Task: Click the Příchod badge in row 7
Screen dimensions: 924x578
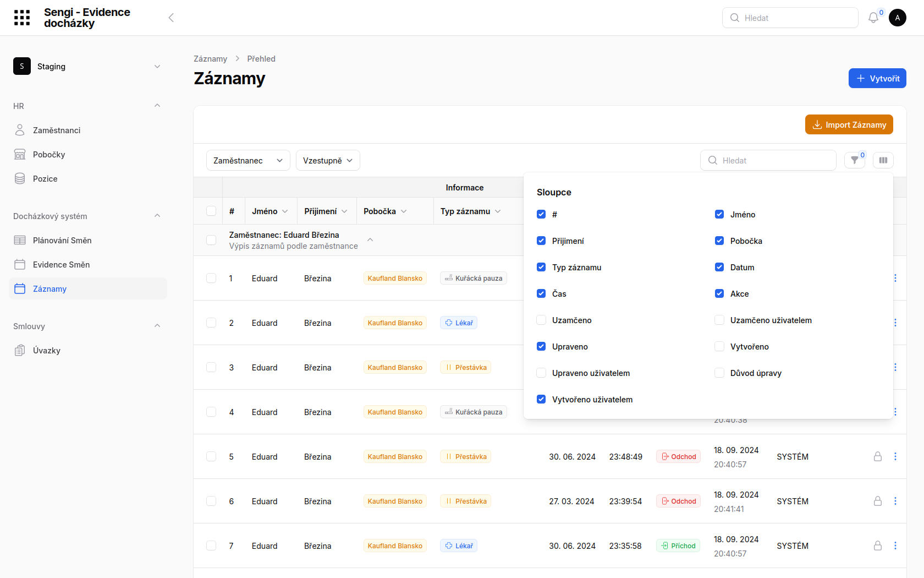Action: click(x=678, y=546)
